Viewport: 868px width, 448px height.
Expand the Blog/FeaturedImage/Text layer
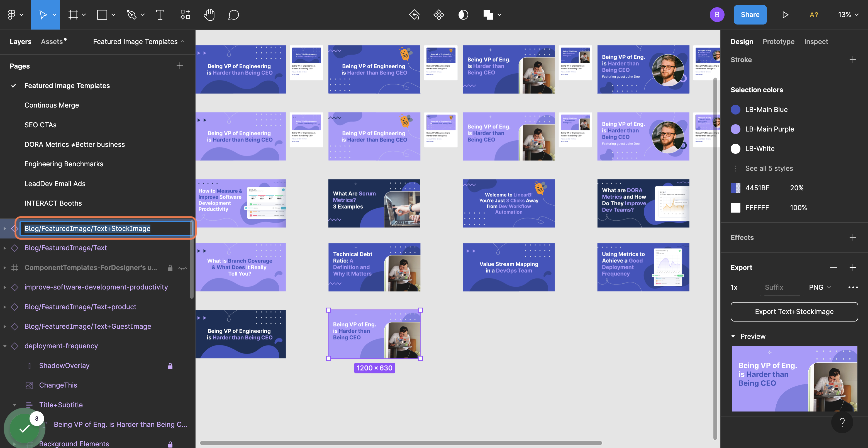5,248
